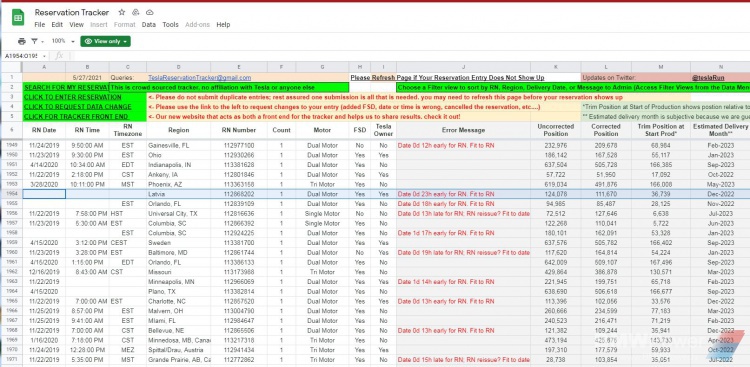The height and width of the screenshot is (367, 750).
Task: Select the Gainesville, FL cell
Action: pyautogui.click(x=178, y=145)
